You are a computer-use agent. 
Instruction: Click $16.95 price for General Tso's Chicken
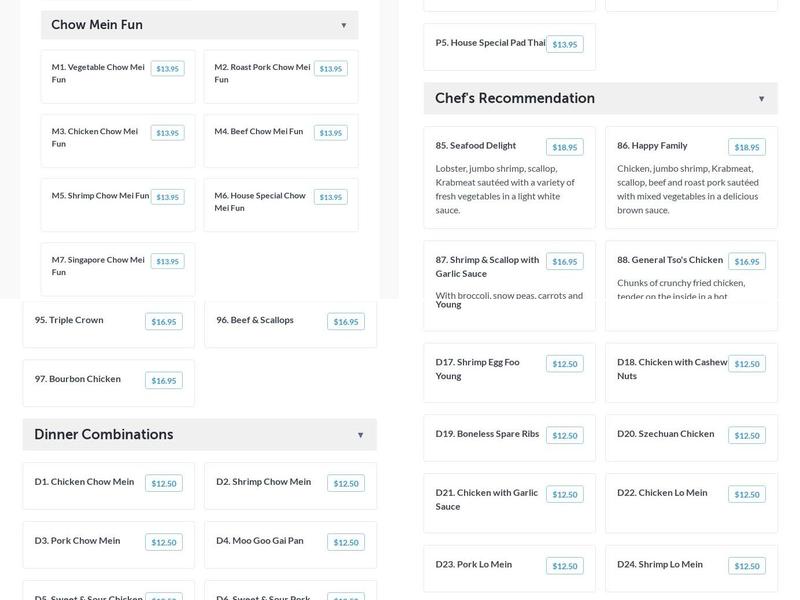[746, 262]
